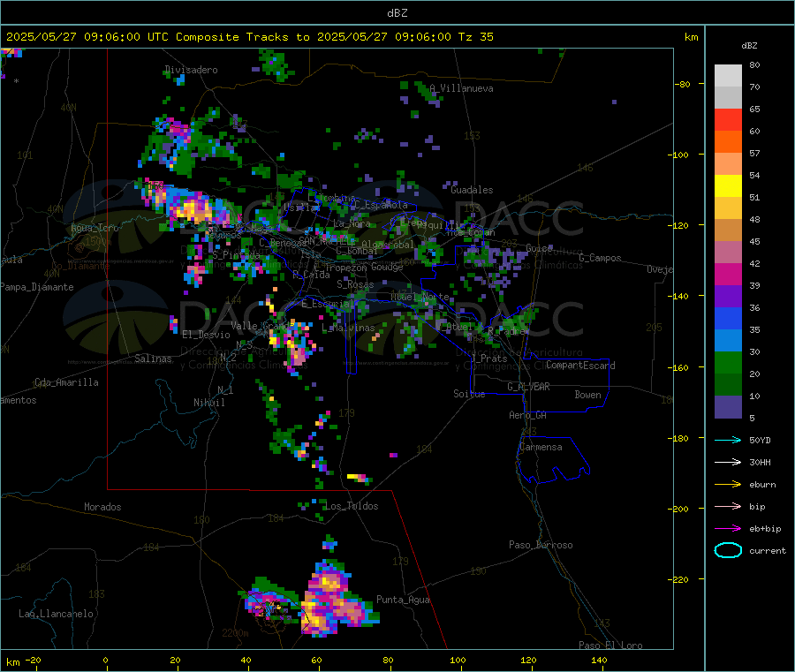Click the 'Los_Toldos' map label
The height and width of the screenshot is (672, 795).
[352, 506]
